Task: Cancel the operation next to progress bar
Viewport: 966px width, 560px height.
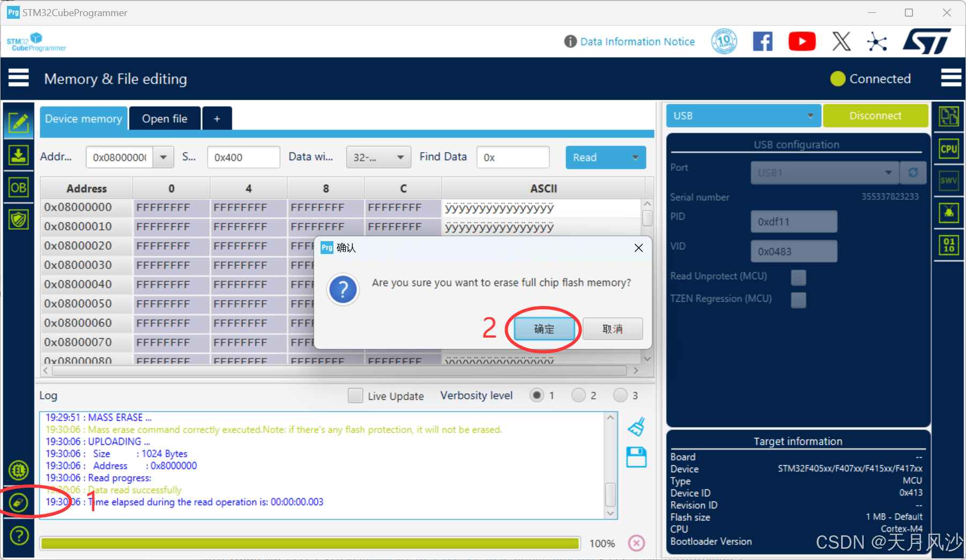Action: click(636, 543)
